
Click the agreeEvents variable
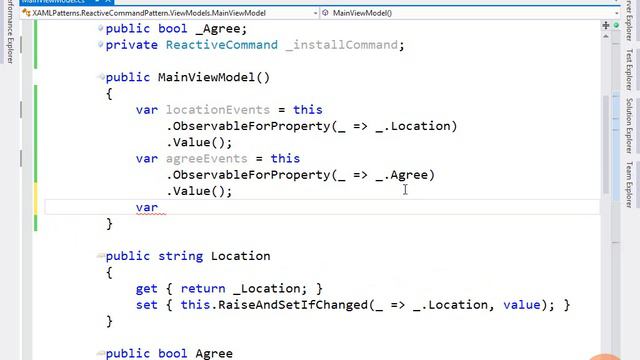click(x=207, y=158)
